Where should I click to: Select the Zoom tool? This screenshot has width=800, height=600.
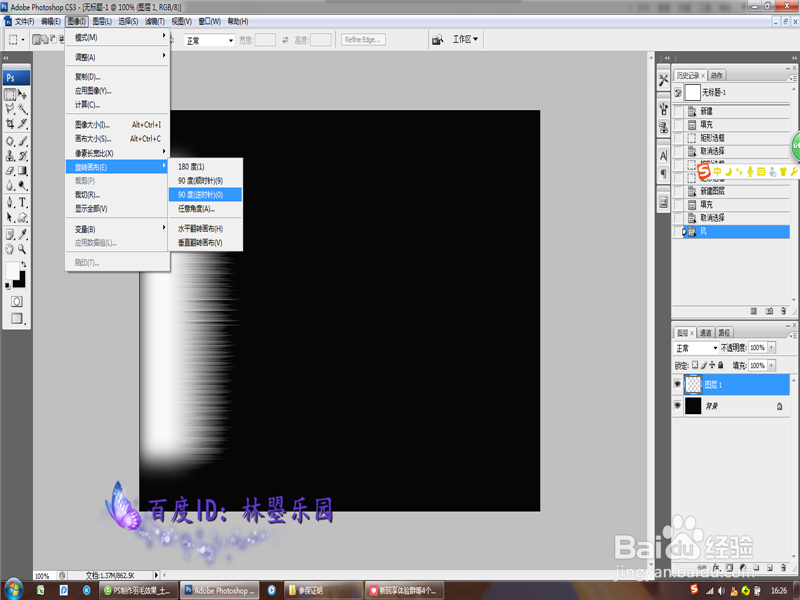[22, 249]
